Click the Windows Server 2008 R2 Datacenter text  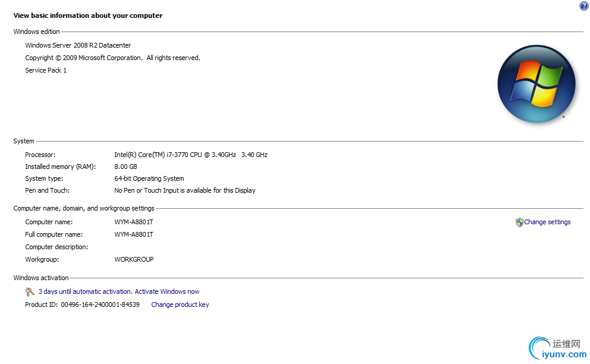point(78,46)
